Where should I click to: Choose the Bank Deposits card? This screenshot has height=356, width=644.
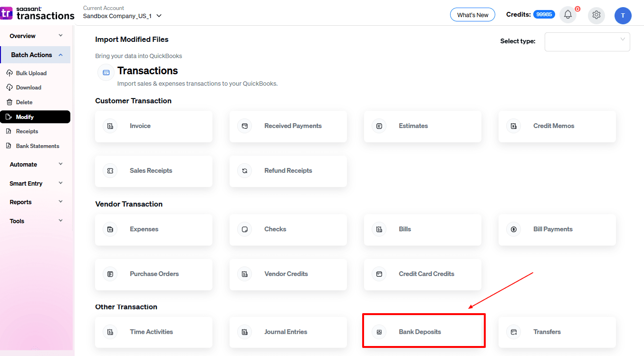[423, 332]
